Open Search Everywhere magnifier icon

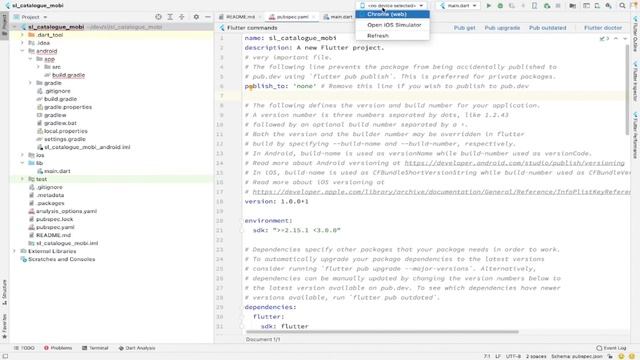(622, 6)
